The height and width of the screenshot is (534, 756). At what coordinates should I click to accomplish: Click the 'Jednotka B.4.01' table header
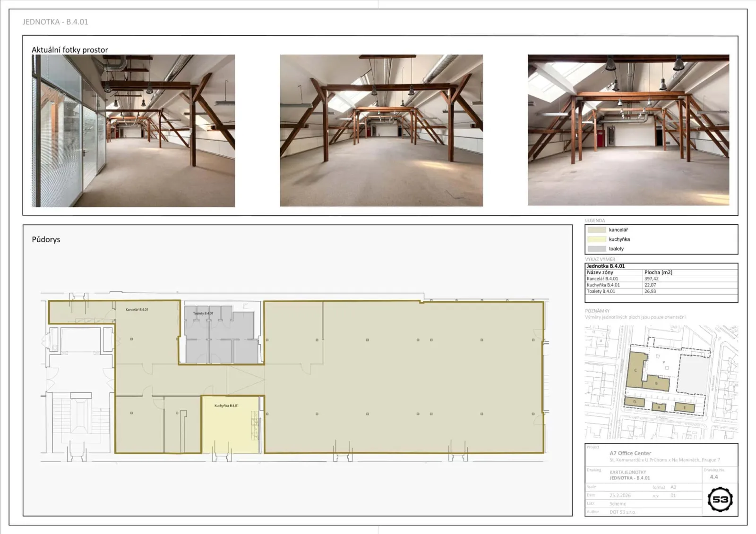606,266
